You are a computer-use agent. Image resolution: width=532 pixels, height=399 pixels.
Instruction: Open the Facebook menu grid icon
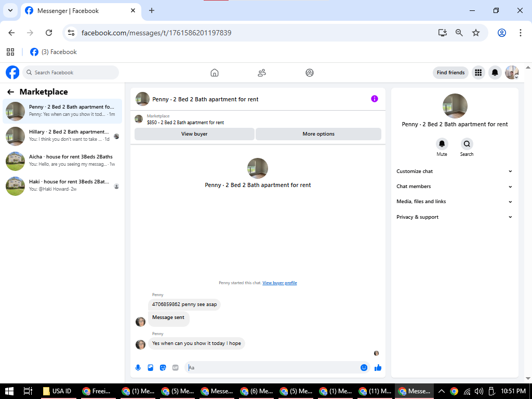[478, 73]
